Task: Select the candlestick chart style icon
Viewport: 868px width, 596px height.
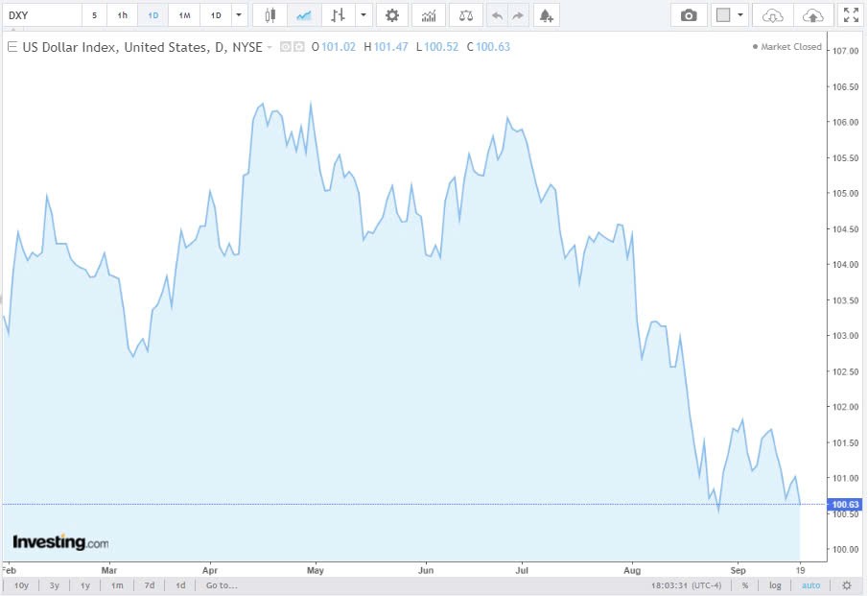Action: point(269,14)
